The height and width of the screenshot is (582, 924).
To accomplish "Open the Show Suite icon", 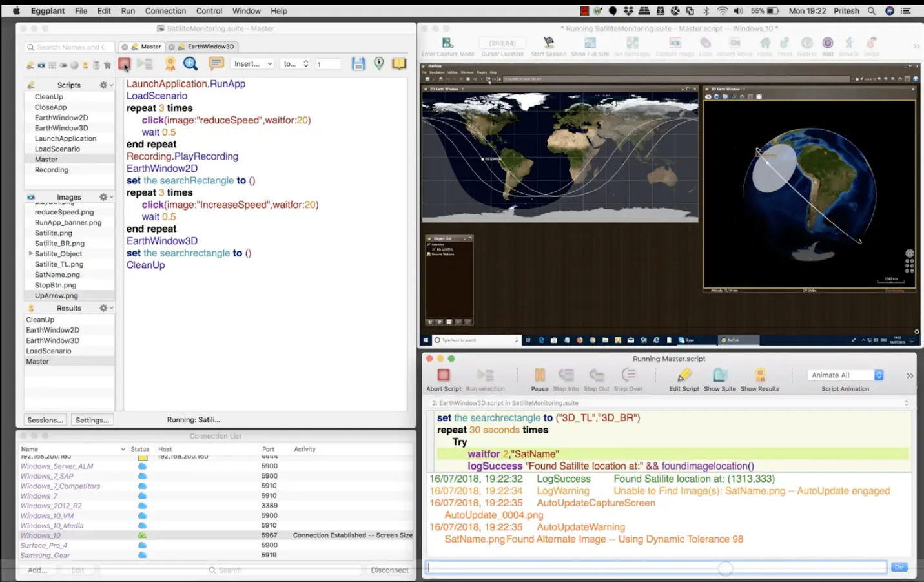I will pos(719,375).
